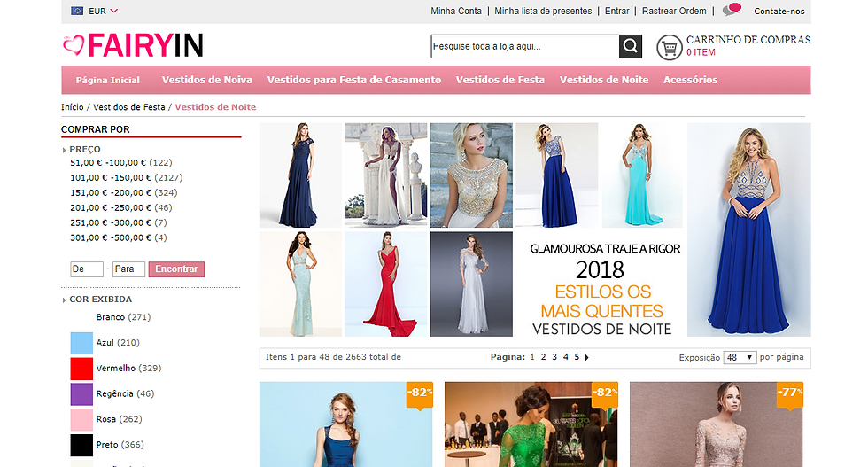Go to results page 5
This screenshot has width=868, height=467.
point(577,357)
